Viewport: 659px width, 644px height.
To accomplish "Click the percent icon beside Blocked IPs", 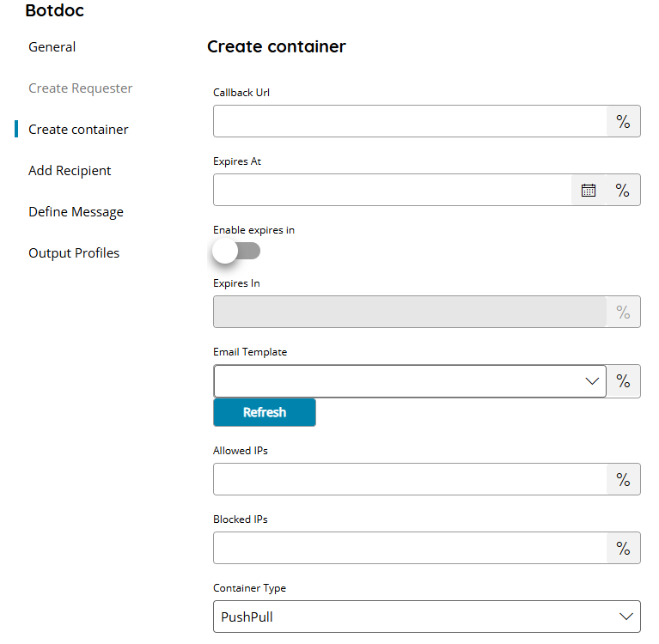I will [x=623, y=548].
